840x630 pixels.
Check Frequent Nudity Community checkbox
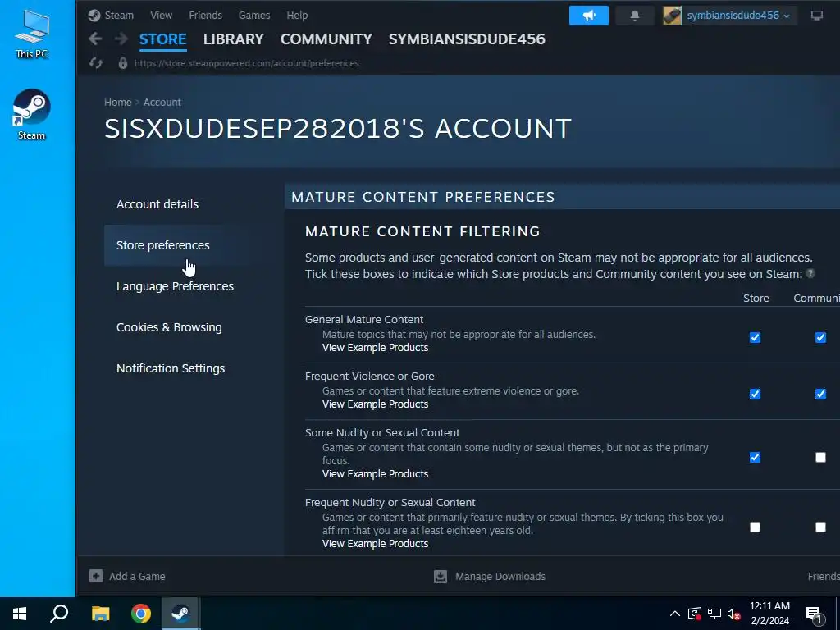[x=820, y=527]
